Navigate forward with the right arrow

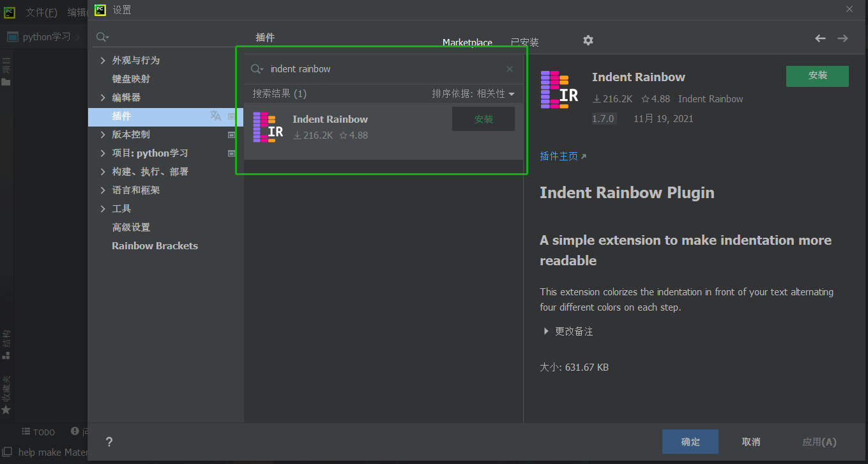[843, 38]
